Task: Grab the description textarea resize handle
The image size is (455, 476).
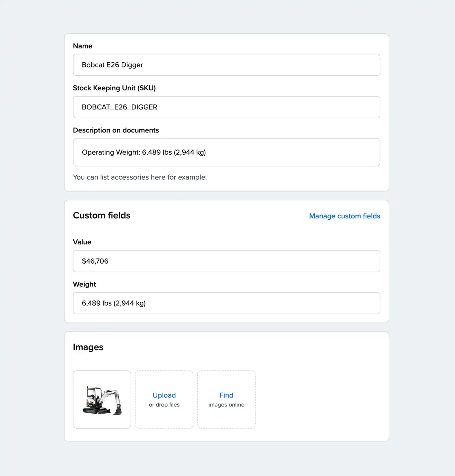Action: (x=379, y=165)
